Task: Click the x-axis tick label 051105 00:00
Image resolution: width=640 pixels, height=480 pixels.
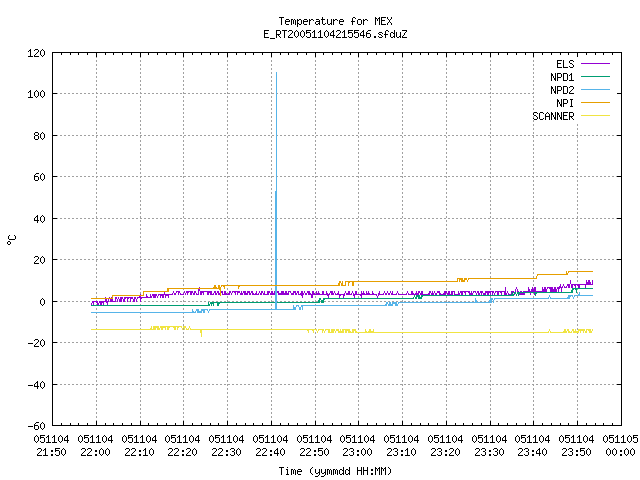Action: [x=620, y=446]
